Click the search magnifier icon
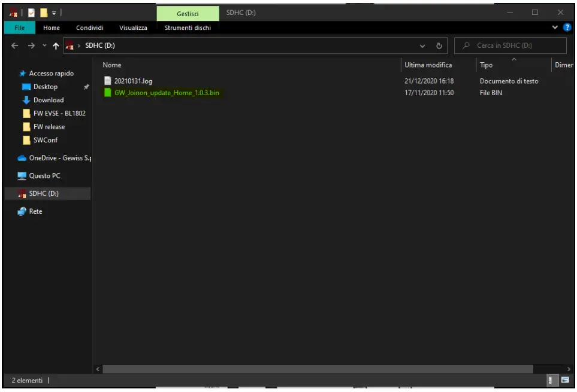The image size is (577, 392). pos(466,45)
